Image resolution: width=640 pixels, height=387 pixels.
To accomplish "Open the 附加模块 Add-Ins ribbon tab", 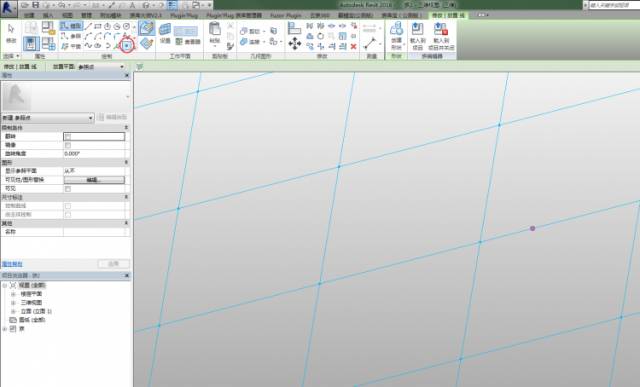I will [x=110, y=15].
